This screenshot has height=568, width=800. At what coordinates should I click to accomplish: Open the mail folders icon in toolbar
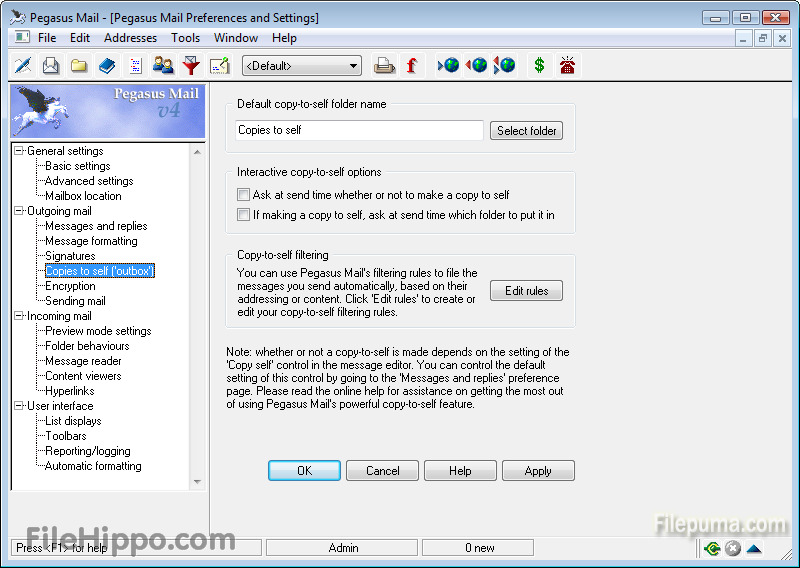[79, 66]
